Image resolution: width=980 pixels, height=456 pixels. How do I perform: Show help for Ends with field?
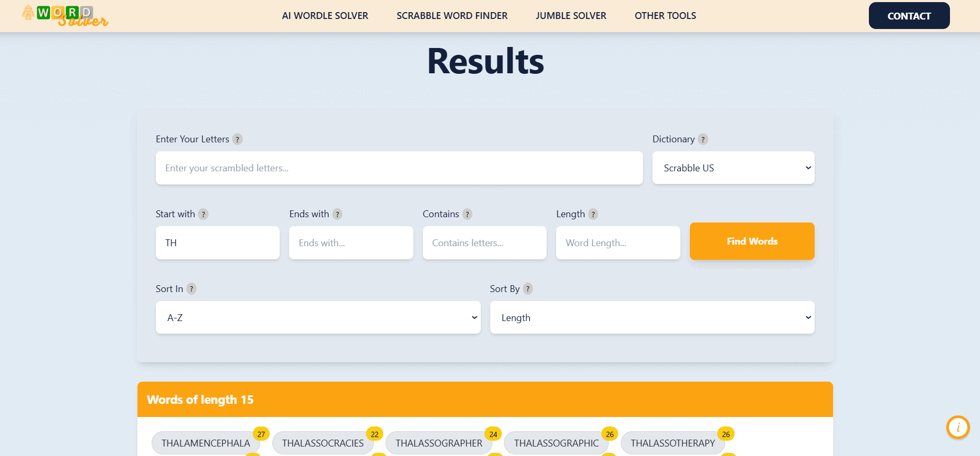coord(338,214)
